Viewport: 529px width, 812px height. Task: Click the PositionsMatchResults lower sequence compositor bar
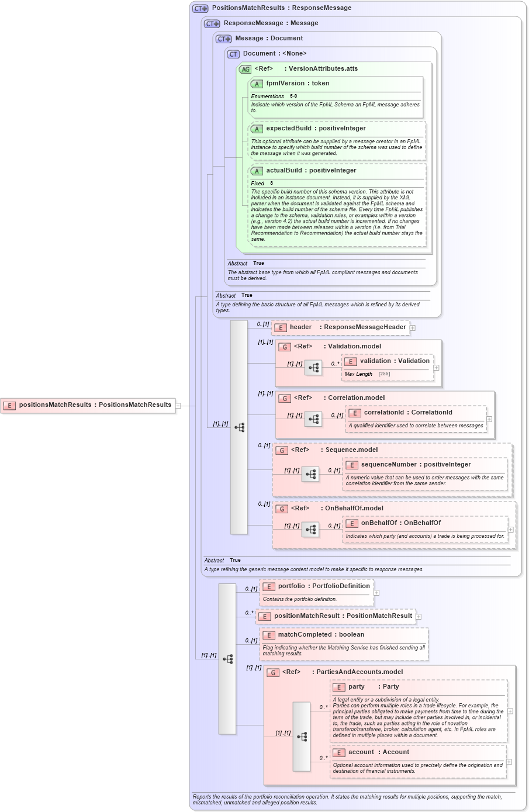pyautogui.click(x=227, y=659)
